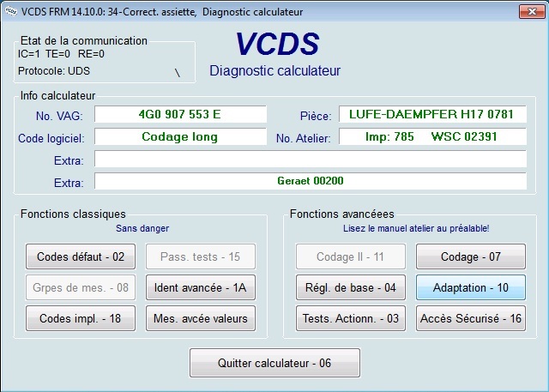Screen dimensions: 549x392
Task: Click the Code logiciel field showing Codage long
Action: [x=180, y=136]
